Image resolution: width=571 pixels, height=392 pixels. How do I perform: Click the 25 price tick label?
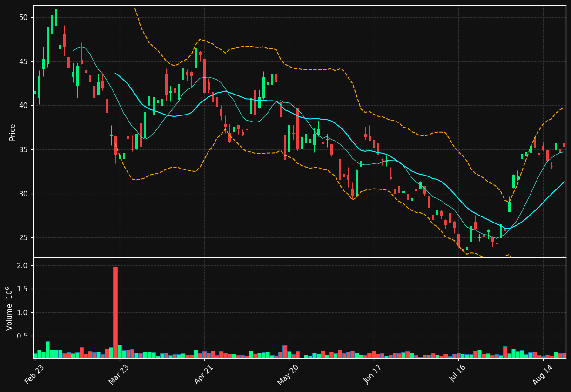[23, 238]
